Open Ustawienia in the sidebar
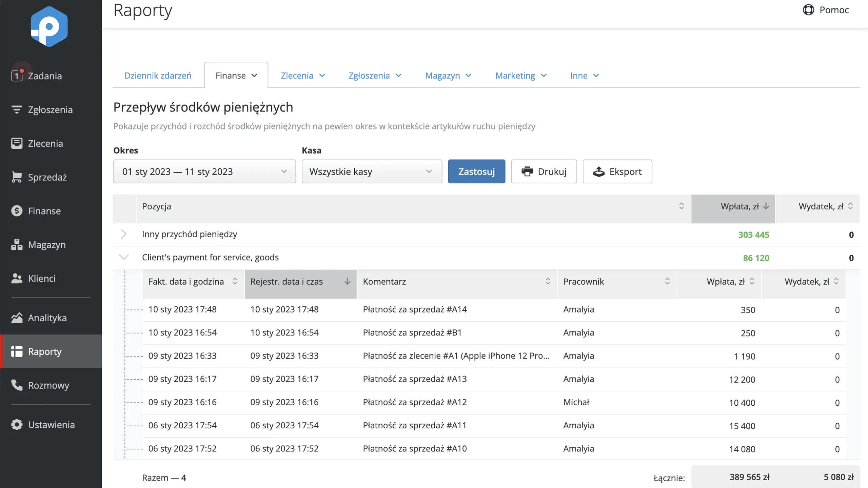The image size is (868, 488). click(x=51, y=424)
